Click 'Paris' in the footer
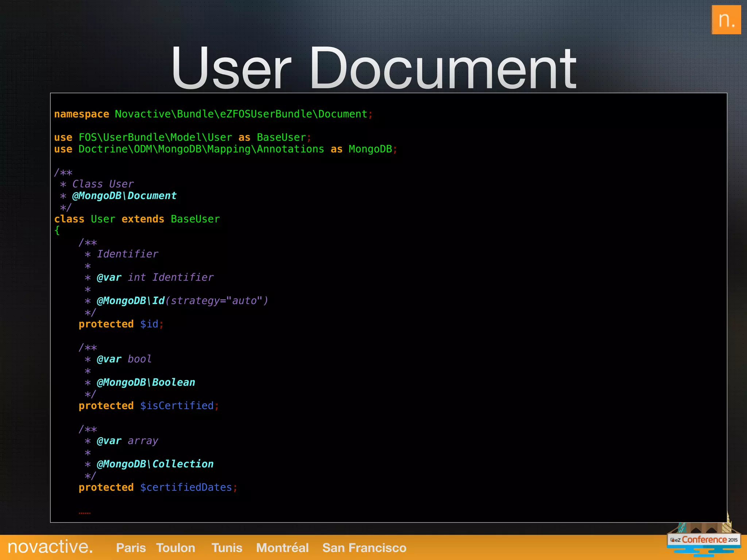Screen dimensions: 747x560 point(131,548)
